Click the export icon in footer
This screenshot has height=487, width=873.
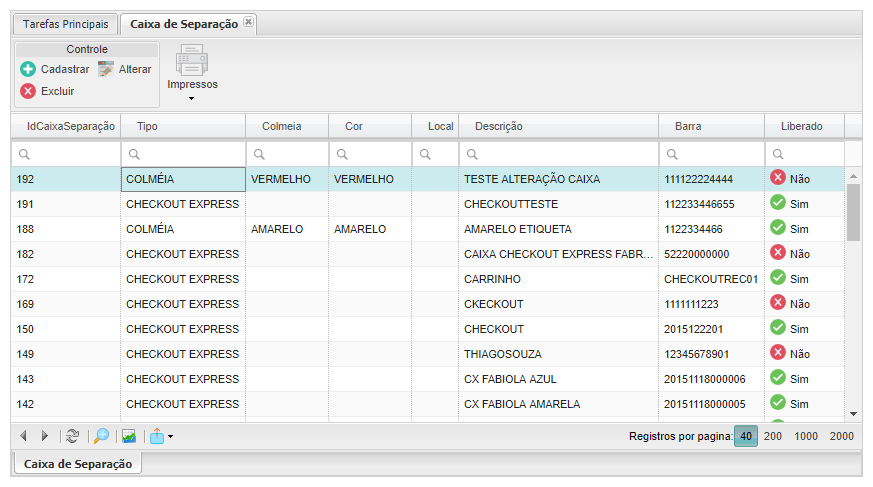157,436
